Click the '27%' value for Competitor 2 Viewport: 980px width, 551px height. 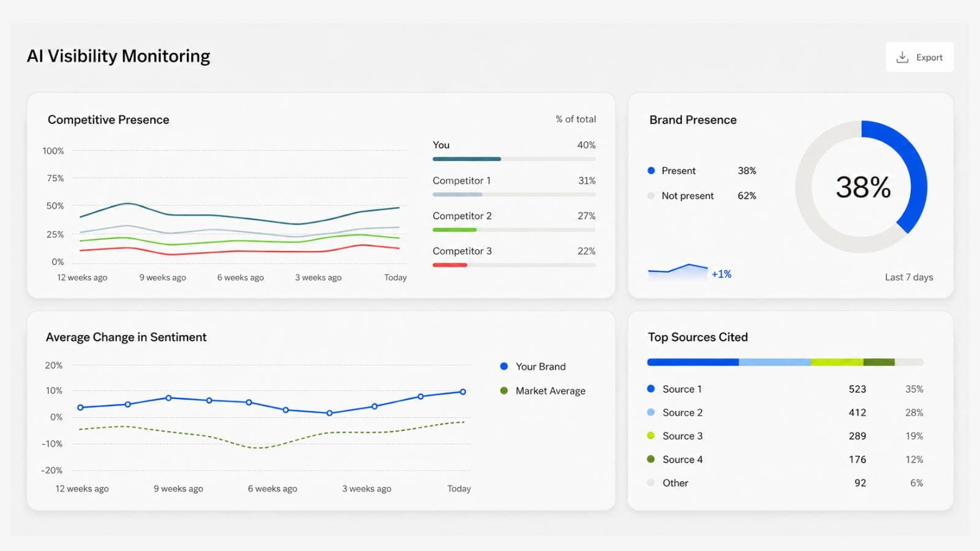(586, 216)
